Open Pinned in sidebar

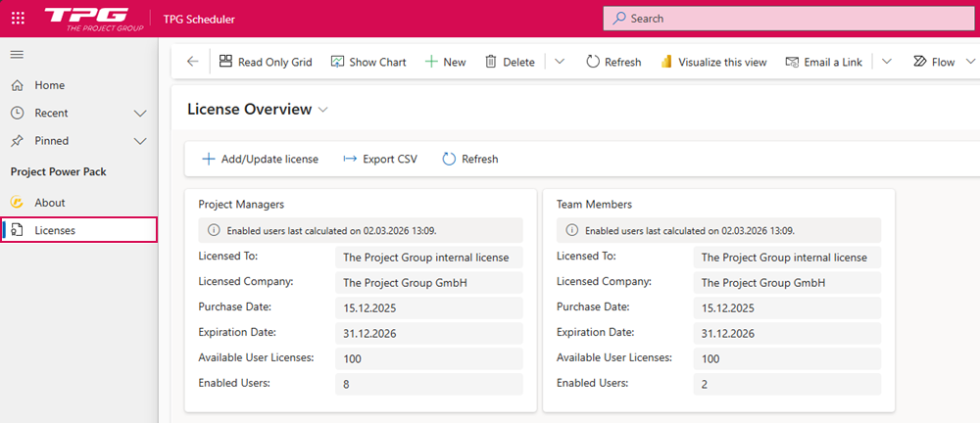coord(51,141)
